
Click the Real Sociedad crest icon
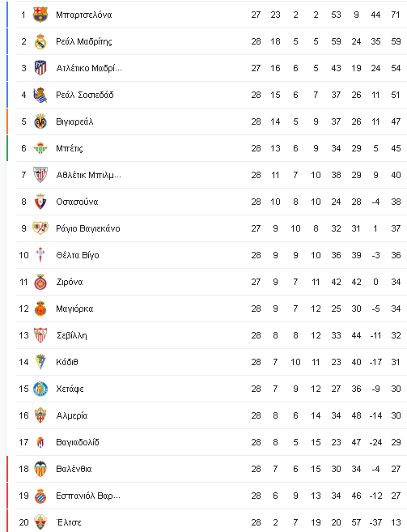pyautogui.click(x=40, y=95)
